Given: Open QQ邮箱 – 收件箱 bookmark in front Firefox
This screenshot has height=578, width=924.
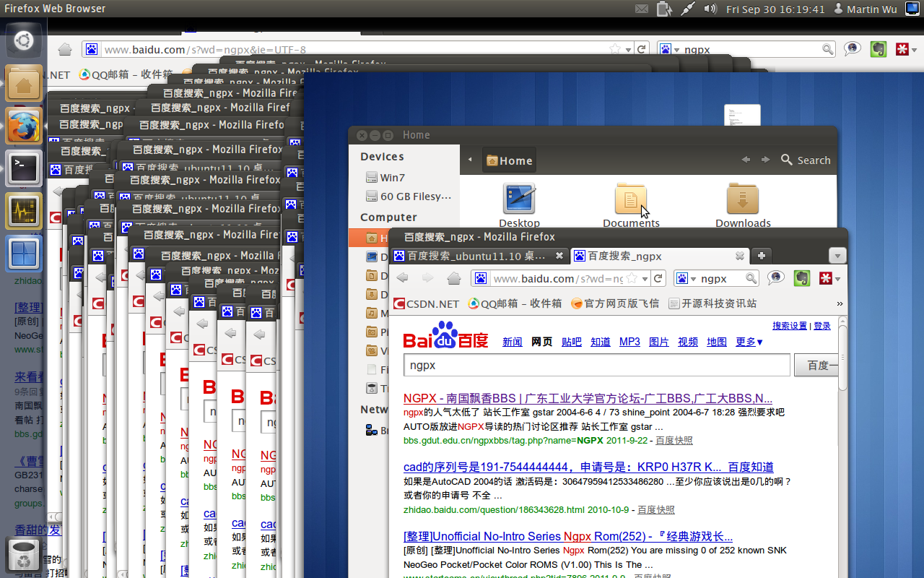Looking at the screenshot, I should [x=515, y=303].
